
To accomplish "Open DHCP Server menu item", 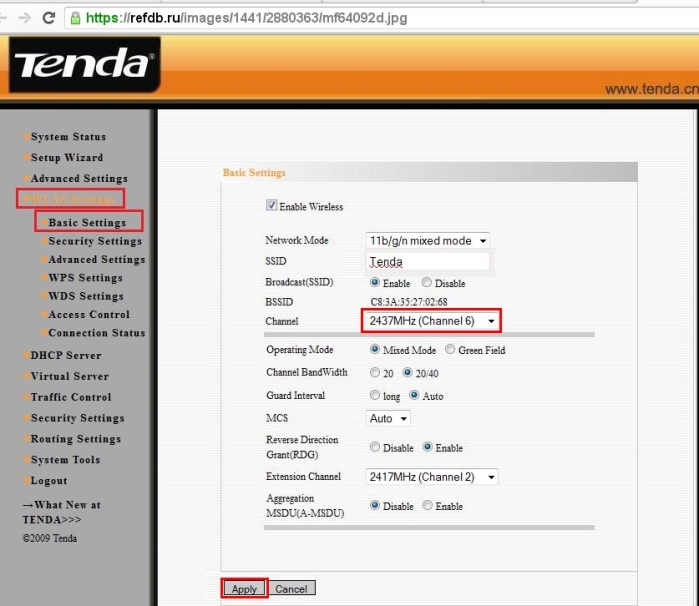I will coord(66,355).
